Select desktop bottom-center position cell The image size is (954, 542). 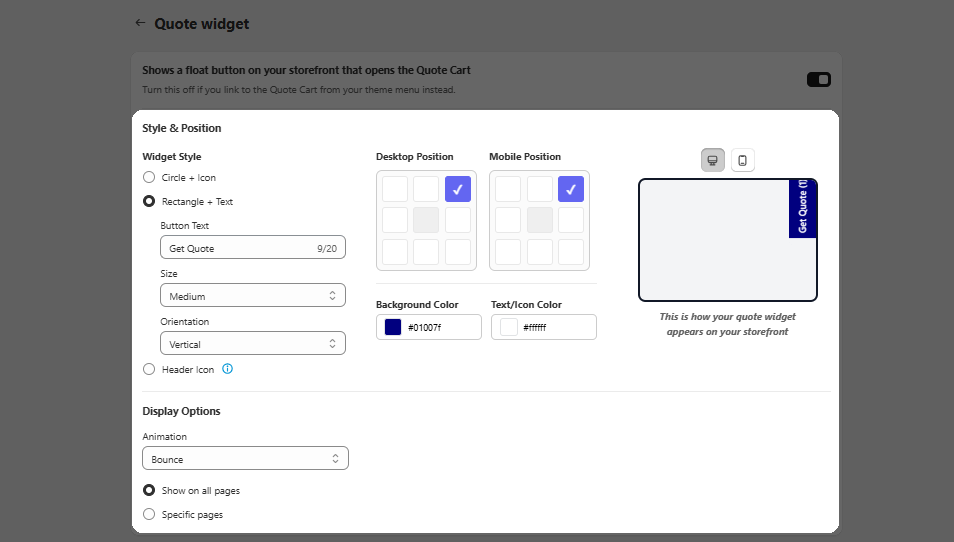(426, 252)
